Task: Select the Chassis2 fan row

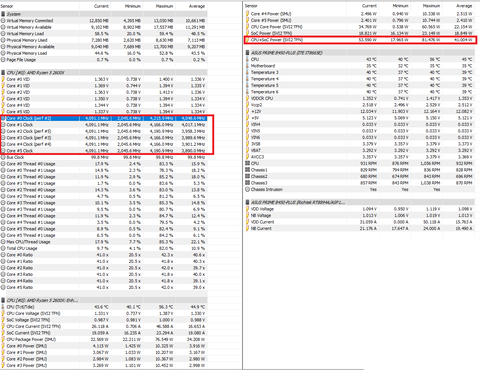Action: click(x=359, y=176)
